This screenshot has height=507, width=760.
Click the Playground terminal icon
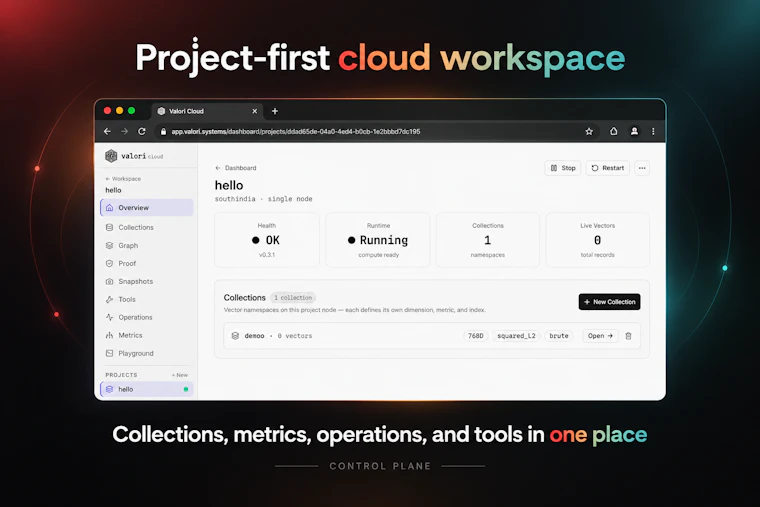click(110, 353)
